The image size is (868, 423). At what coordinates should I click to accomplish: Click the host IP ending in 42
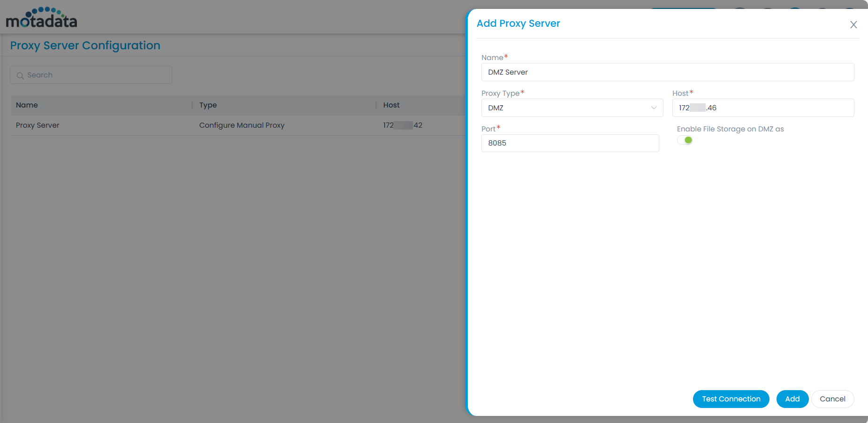point(403,125)
